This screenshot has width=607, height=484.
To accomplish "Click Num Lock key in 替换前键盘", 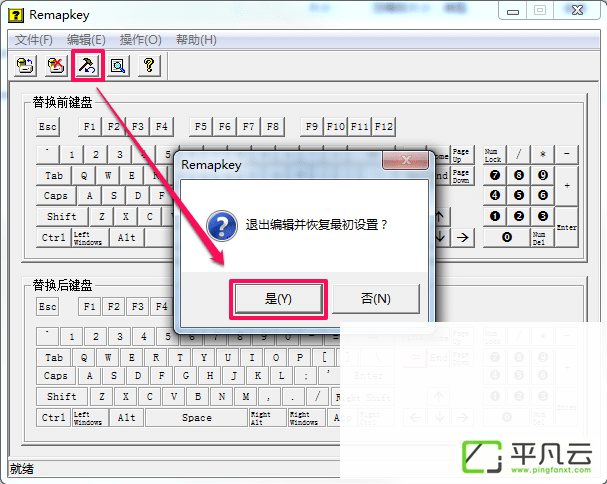I will click(494, 155).
